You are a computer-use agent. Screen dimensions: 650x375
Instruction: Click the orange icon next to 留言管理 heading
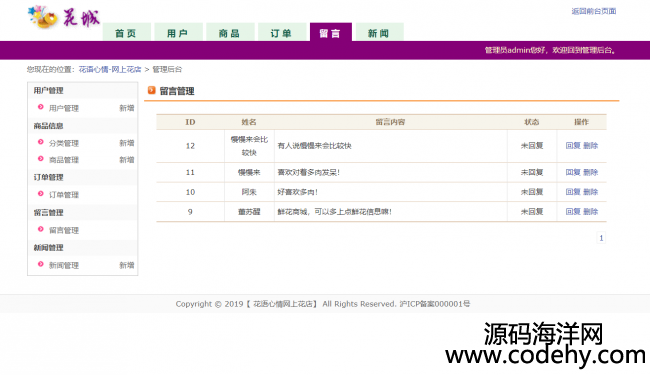click(152, 90)
